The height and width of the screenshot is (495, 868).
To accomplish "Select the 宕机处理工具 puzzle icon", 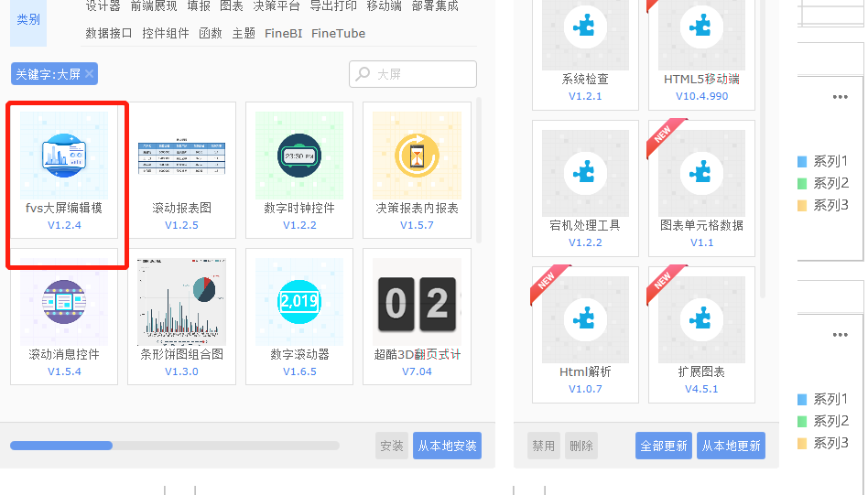I will point(585,173).
